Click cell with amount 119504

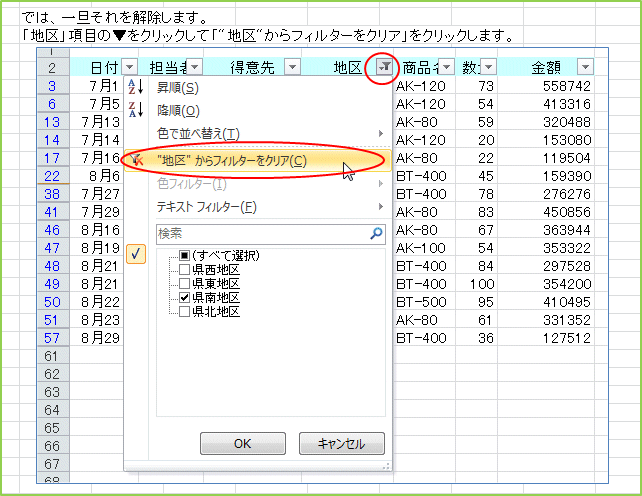[545, 158]
